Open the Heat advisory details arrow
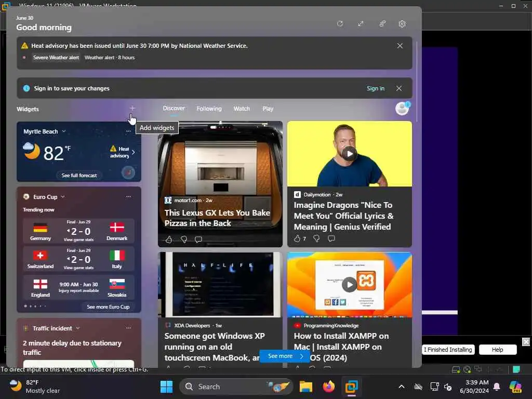Image resolution: width=532 pixels, height=399 pixels. coord(134,152)
